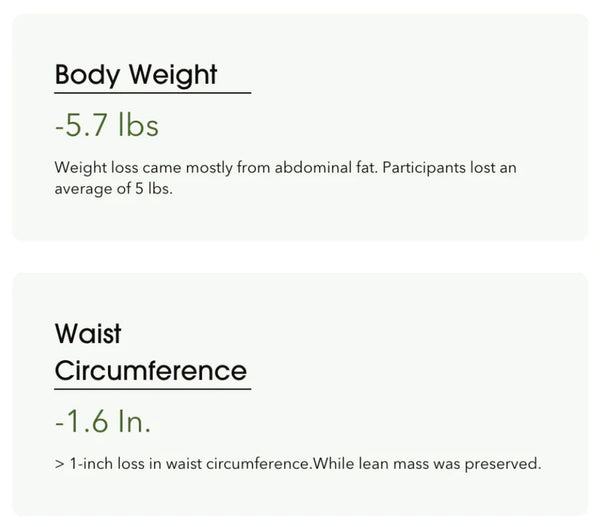Screen dimensions: 600x527
Task: Click 'Participants lost an' phrase
Action: (x=449, y=168)
